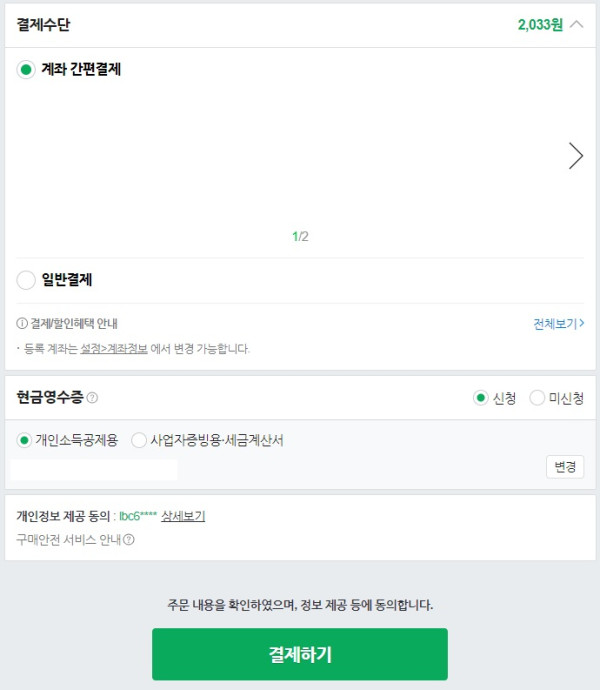The image size is (600, 690).
Task: Show next account with right arrow
Action: pyautogui.click(x=575, y=156)
